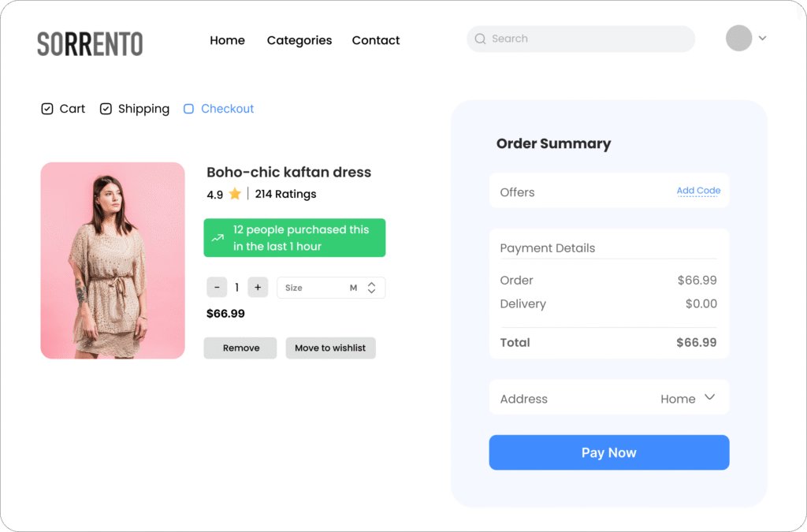The width and height of the screenshot is (807, 532).
Task: Expand the profile menu chevron
Action: pyautogui.click(x=762, y=38)
